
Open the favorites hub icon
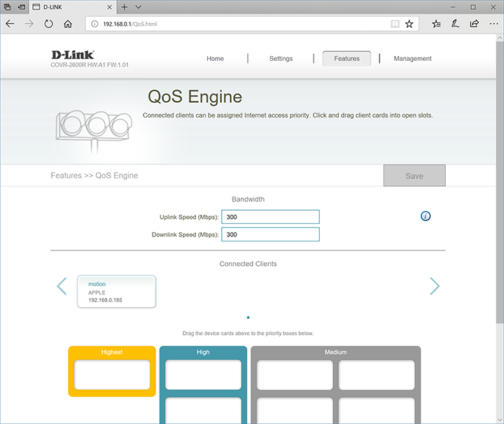point(437,24)
